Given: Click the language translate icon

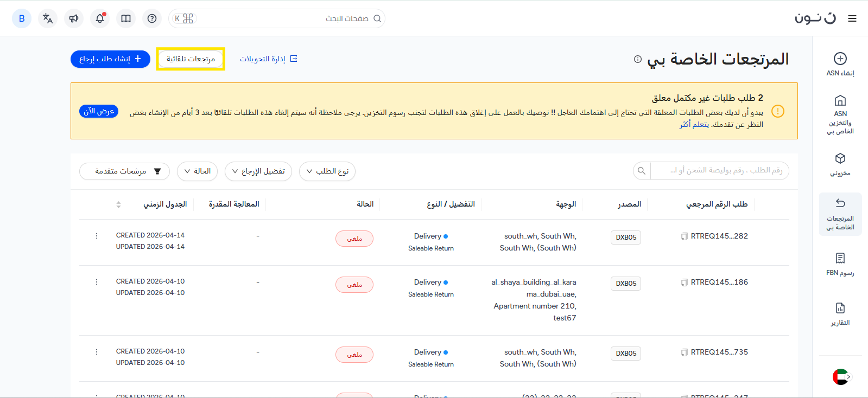Looking at the screenshot, I should point(48,18).
